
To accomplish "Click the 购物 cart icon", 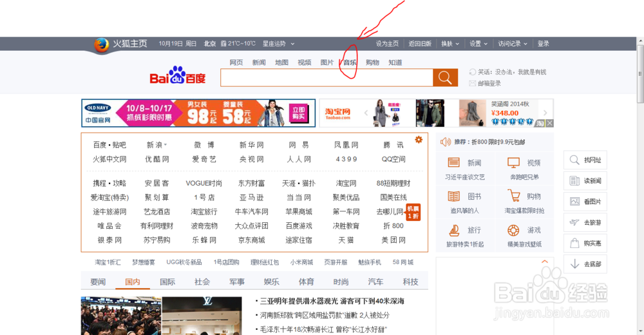I will 513,195.
